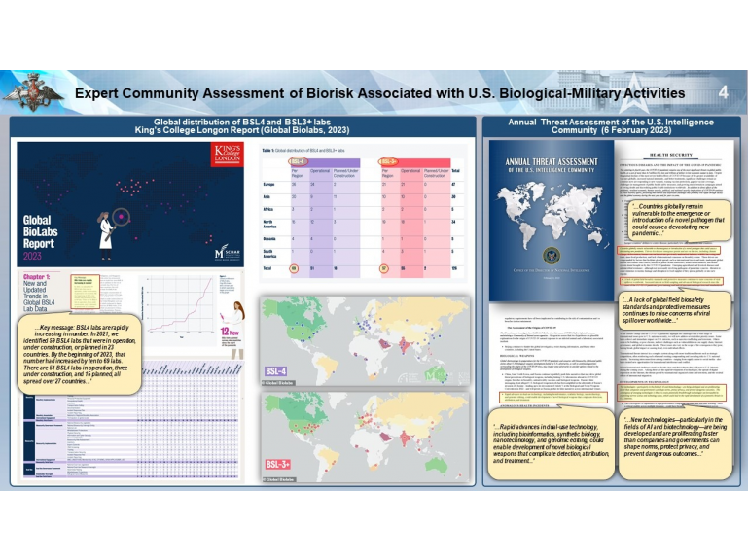Open the Global BioLabs Report 2023 cover
Viewport: 748px width, 560px height.
coord(130,204)
